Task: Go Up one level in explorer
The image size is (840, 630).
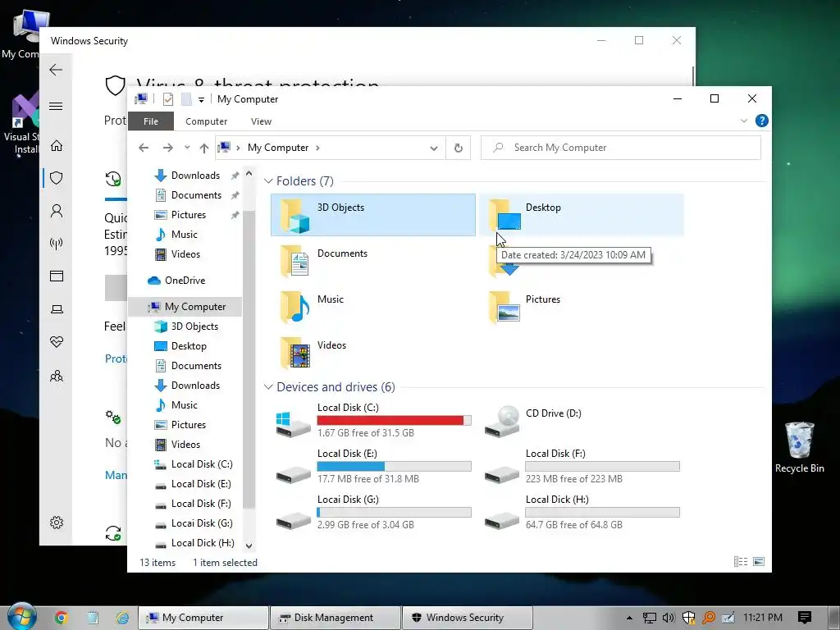Action: tap(203, 148)
